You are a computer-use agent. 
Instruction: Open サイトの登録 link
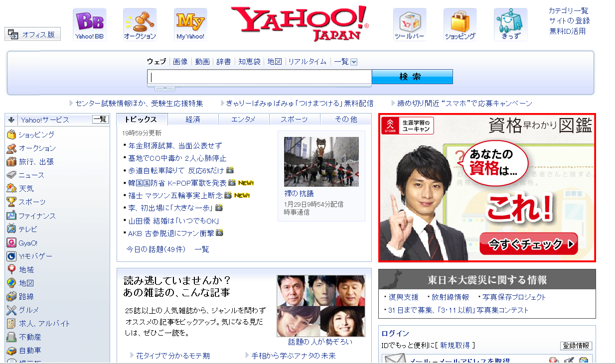point(570,21)
